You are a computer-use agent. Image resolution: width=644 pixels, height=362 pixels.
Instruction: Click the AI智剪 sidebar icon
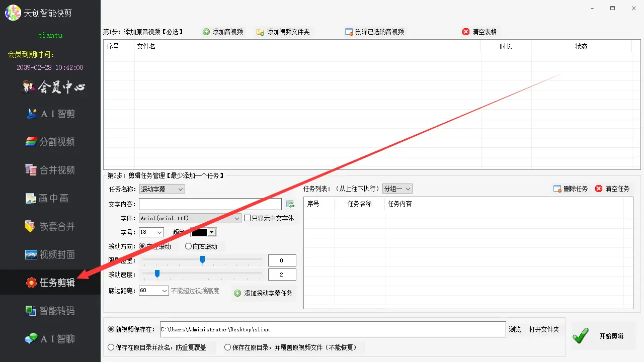(x=31, y=114)
